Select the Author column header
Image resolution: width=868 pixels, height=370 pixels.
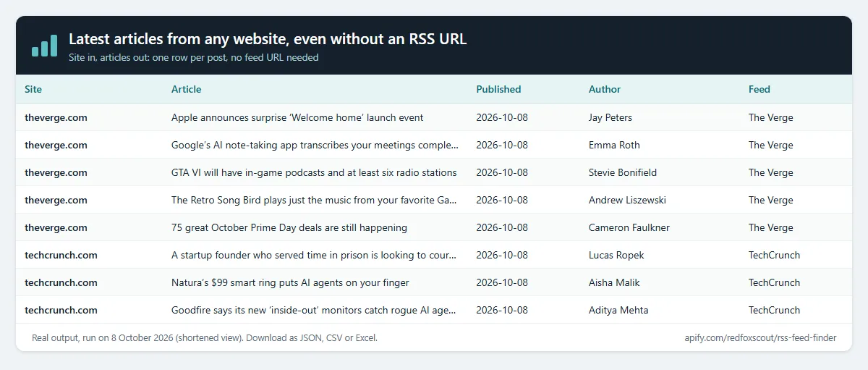605,89
